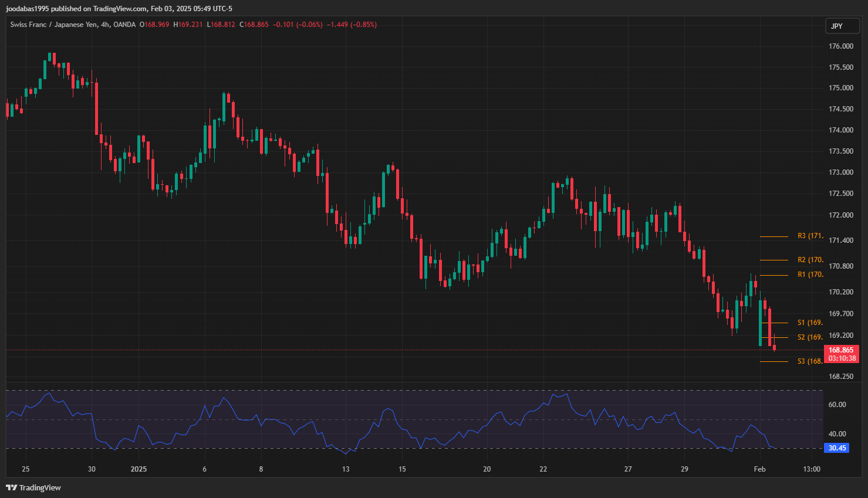Select the R3 pivot resistance label
Image resolution: width=868 pixels, height=498 pixels.
coord(810,236)
